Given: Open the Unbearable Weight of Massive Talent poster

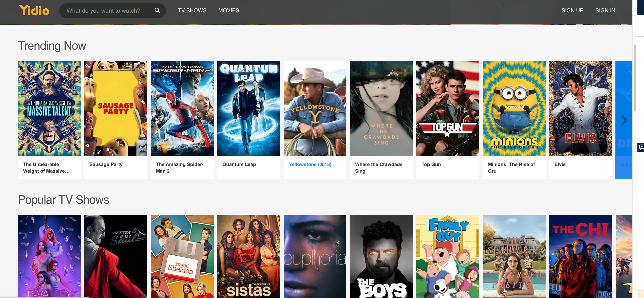Looking at the screenshot, I should [49, 108].
